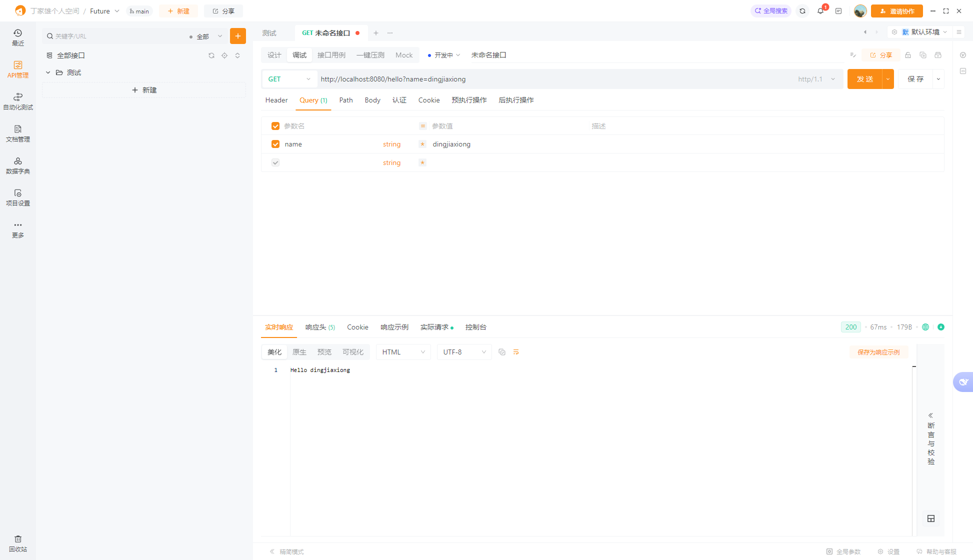The height and width of the screenshot is (560, 973).
Task: Open user avatar menu
Action: pyautogui.click(x=860, y=11)
